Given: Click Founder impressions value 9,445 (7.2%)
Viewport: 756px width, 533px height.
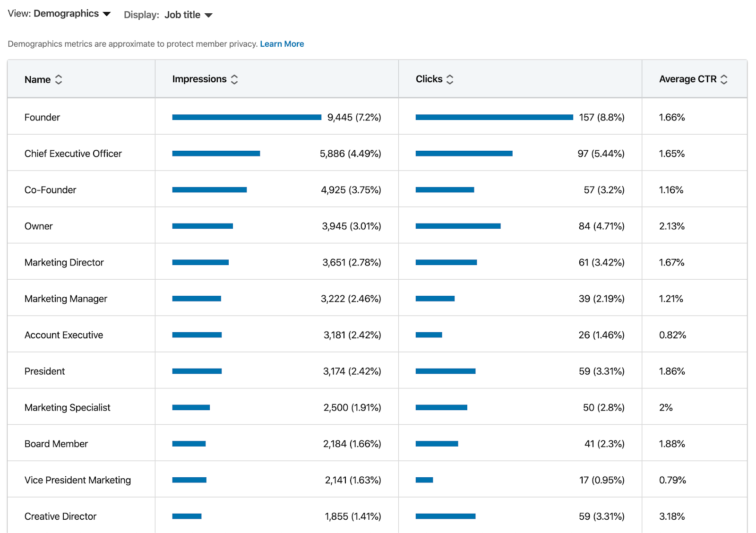Looking at the screenshot, I should click(x=354, y=117).
